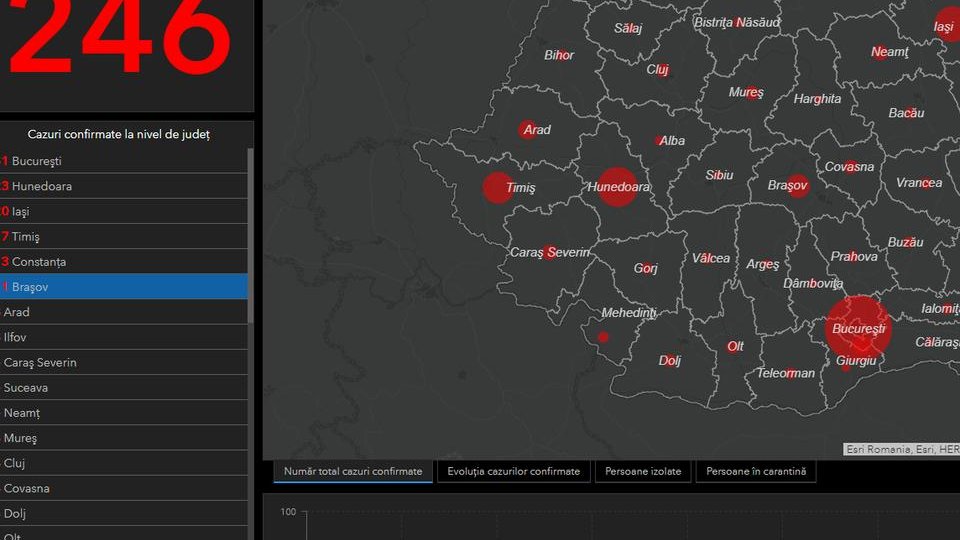Switch to Evoluția cazurilor confirmate tab

pos(514,471)
